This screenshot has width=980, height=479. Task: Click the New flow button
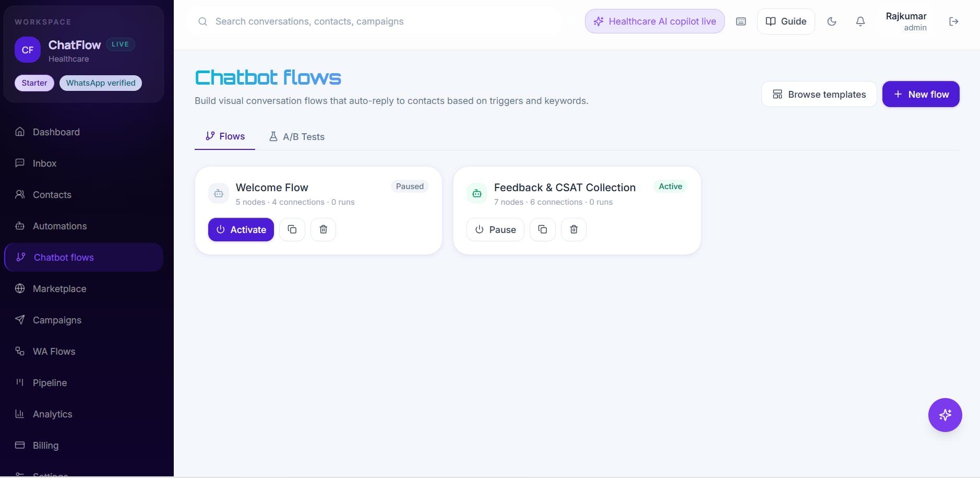point(921,94)
